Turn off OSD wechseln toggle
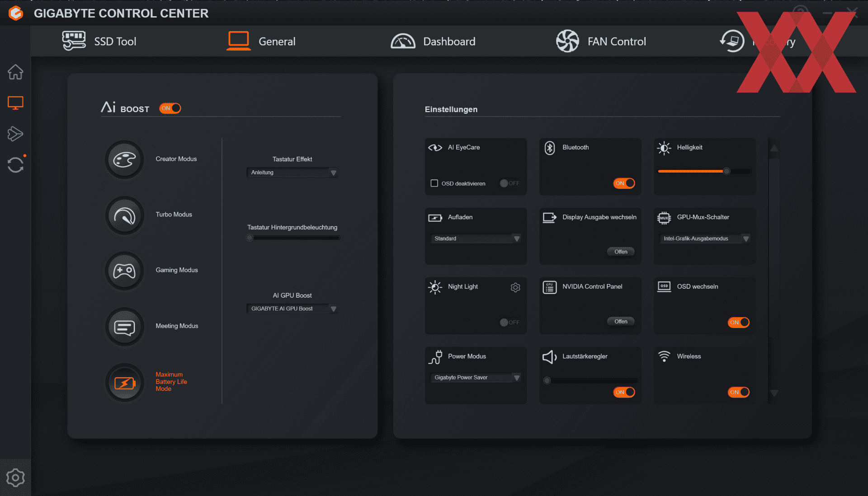Image resolution: width=868 pixels, height=496 pixels. pos(738,323)
